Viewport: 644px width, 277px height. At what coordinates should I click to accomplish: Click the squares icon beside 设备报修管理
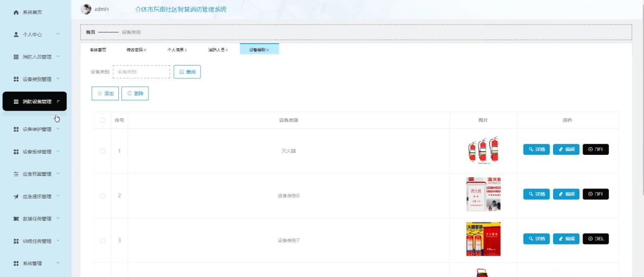pos(16,152)
